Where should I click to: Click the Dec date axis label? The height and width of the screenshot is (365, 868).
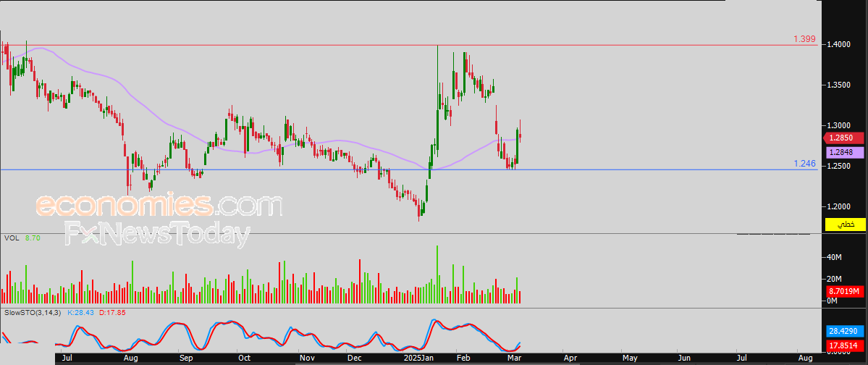coord(354,358)
